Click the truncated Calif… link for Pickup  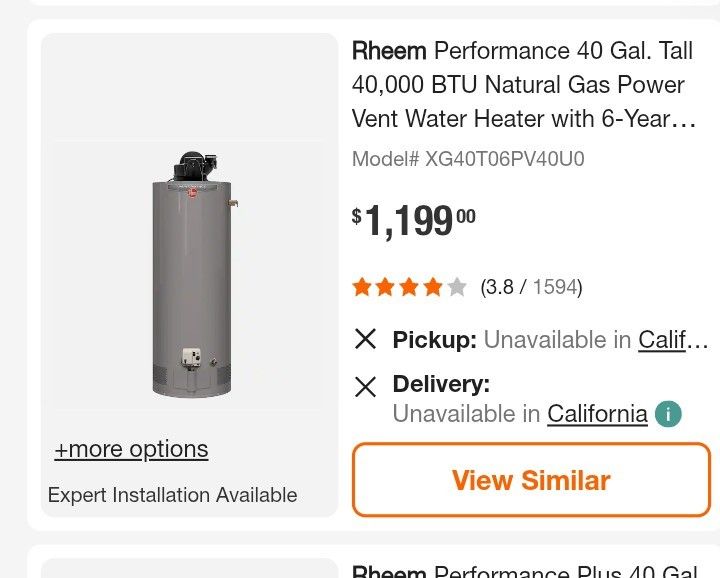pos(672,340)
